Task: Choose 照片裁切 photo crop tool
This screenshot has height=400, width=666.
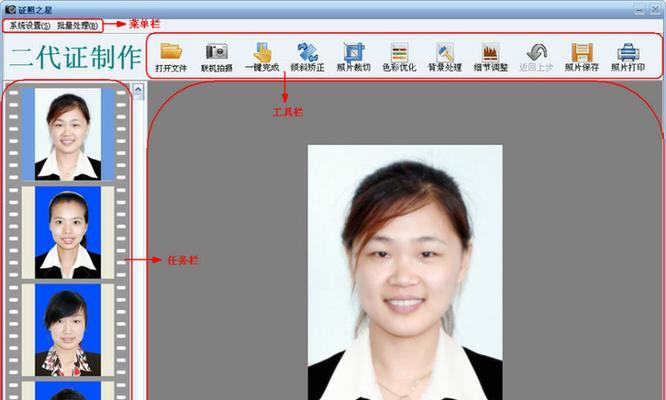Action: coord(353,57)
